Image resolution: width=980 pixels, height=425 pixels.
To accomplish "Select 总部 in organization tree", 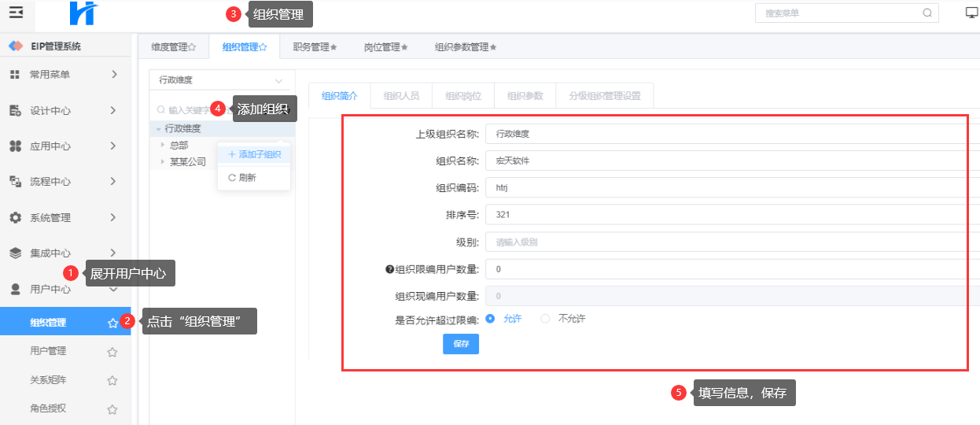I will [x=179, y=145].
